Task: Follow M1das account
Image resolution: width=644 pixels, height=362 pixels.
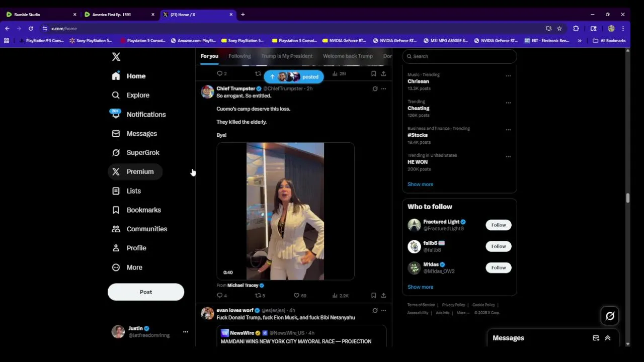Action: pos(499,267)
